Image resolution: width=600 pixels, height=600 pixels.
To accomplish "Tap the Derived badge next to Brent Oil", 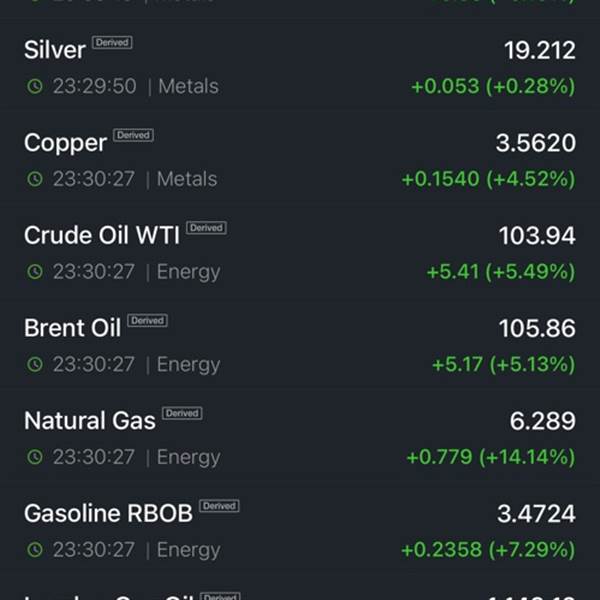I will click(148, 320).
